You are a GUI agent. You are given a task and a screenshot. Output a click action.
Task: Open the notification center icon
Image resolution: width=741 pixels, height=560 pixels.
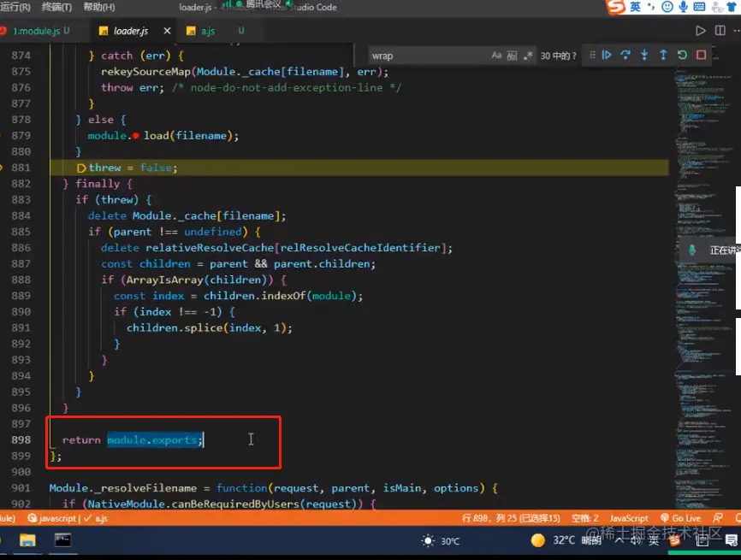tap(732, 540)
